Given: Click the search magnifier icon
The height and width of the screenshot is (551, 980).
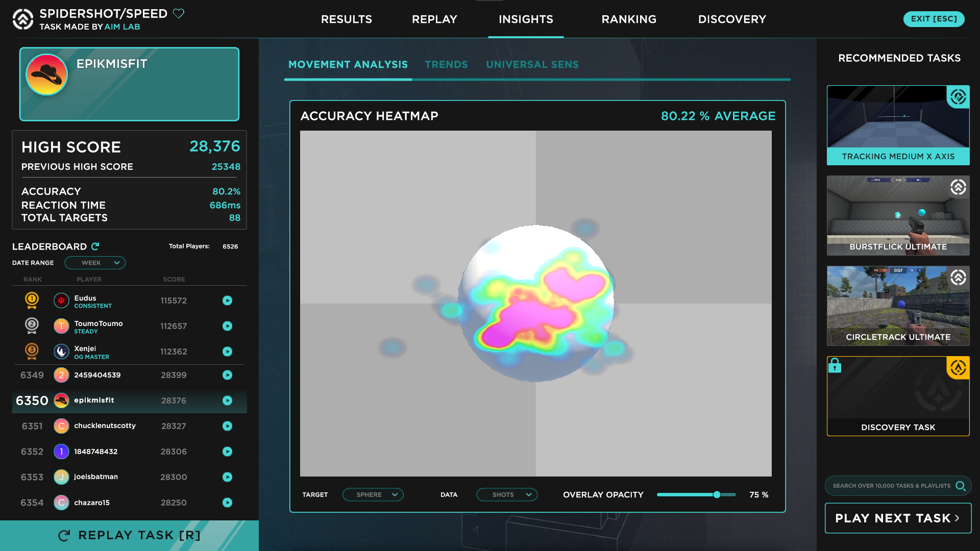Looking at the screenshot, I should click(x=961, y=486).
